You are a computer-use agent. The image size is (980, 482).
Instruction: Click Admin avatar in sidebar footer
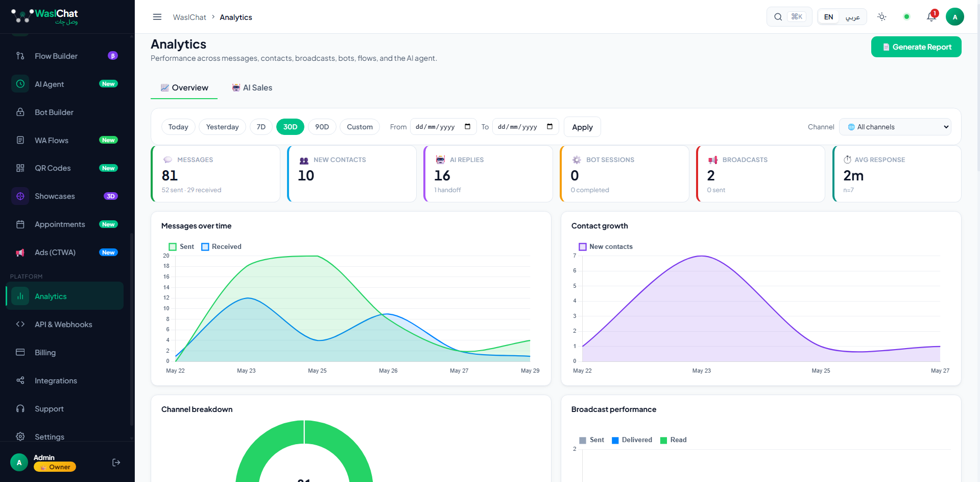tap(19, 463)
